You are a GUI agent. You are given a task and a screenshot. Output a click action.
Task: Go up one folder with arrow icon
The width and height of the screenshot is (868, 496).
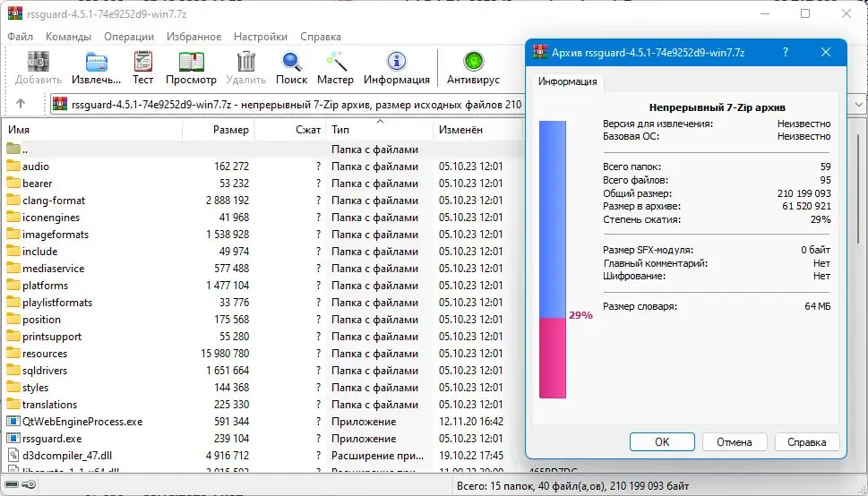[21, 104]
